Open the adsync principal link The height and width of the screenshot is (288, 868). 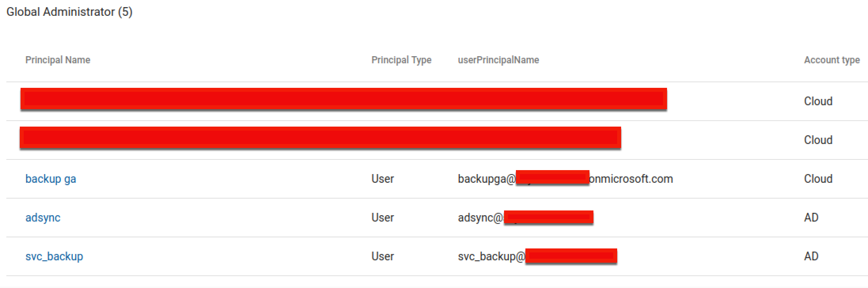pos(43,218)
